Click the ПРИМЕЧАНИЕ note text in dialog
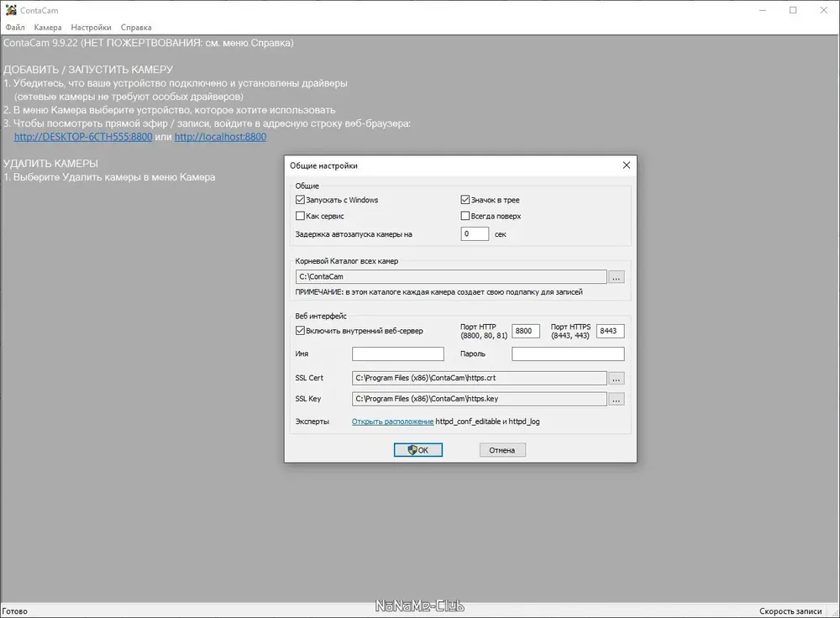840x618 pixels. tap(438, 292)
